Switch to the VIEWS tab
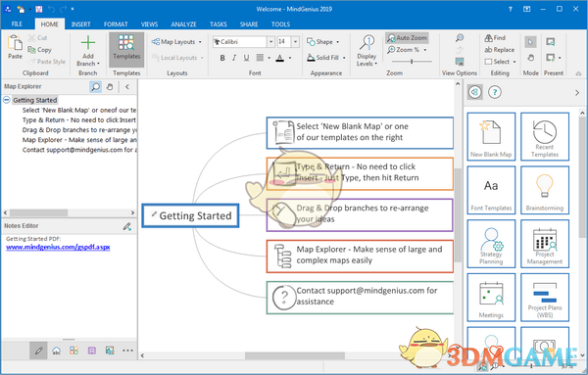 coord(149,23)
